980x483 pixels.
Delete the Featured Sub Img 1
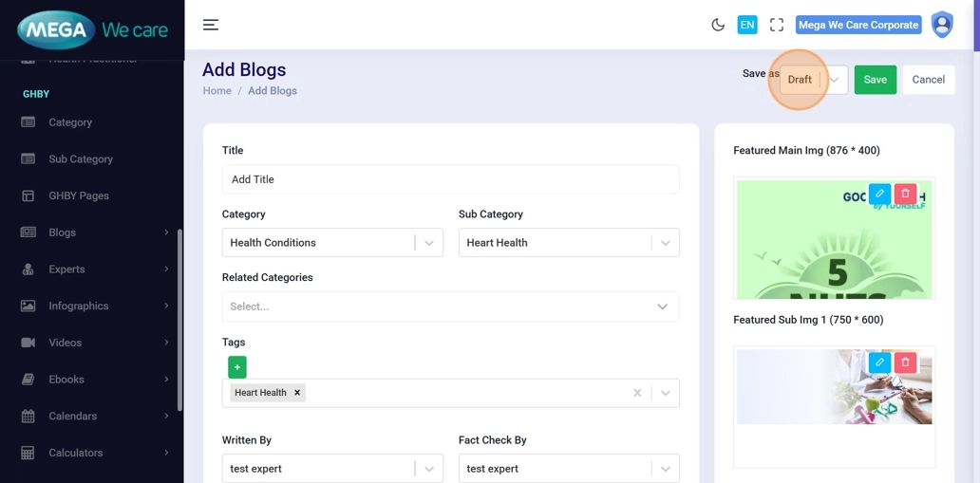click(905, 362)
